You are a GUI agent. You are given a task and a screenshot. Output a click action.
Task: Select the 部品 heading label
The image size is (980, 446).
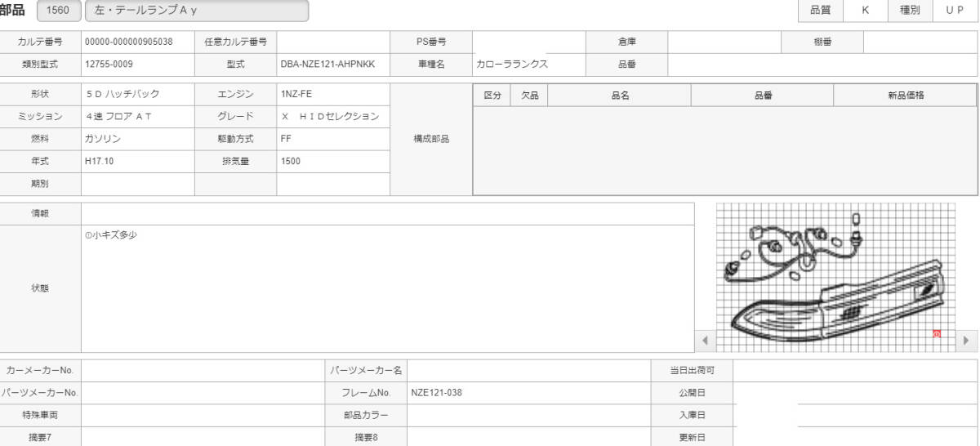point(12,11)
